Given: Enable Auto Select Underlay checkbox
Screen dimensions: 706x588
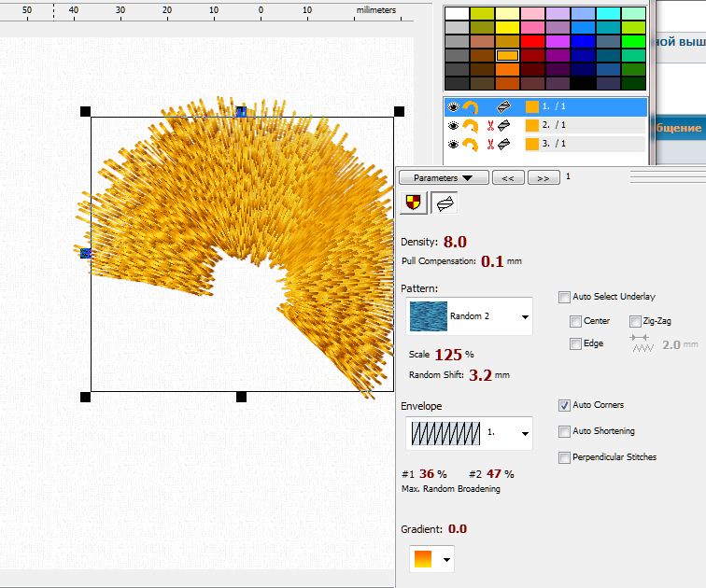Looking at the screenshot, I should click(564, 297).
